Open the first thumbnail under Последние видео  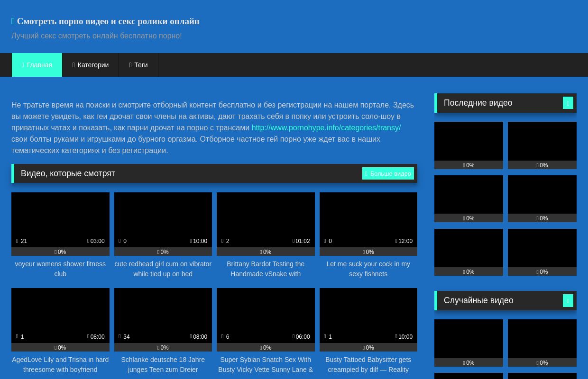click(x=469, y=141)
